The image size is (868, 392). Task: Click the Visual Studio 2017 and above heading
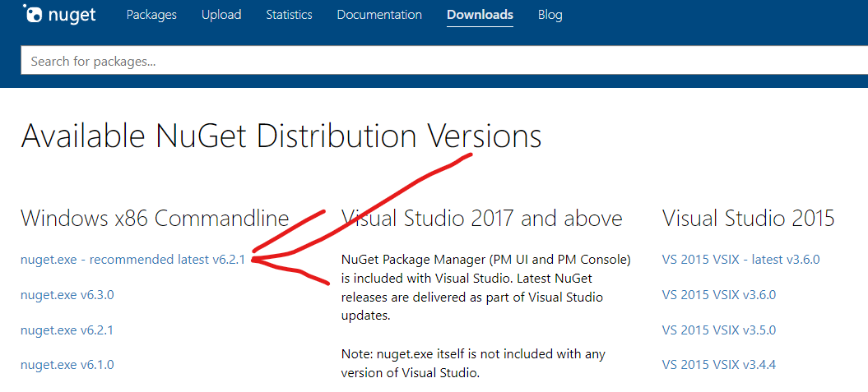[481, 218]
